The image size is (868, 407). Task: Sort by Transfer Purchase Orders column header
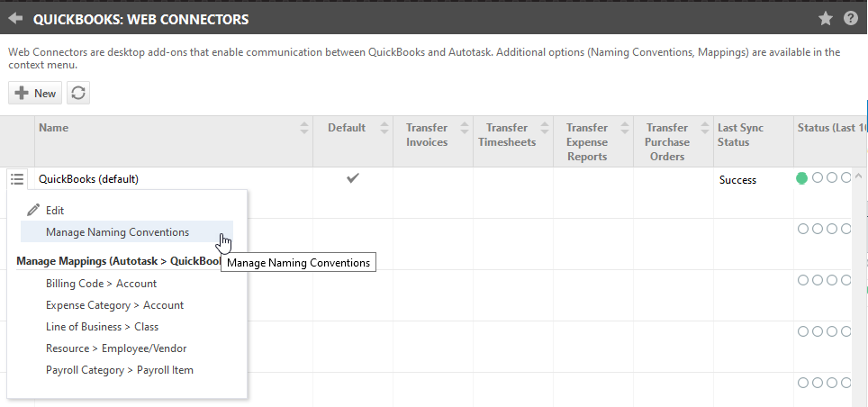(x=674, y=141)
